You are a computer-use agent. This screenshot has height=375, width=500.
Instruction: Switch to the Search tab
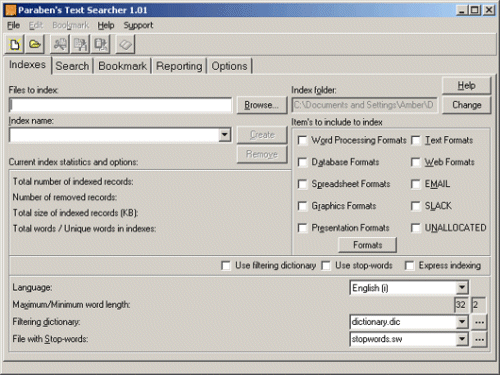(72, 66)
